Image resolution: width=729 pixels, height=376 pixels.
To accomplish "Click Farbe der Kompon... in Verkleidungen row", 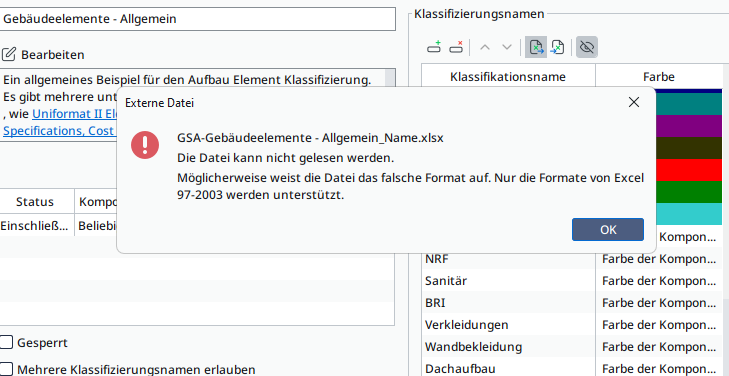I will tap(659, 324).
